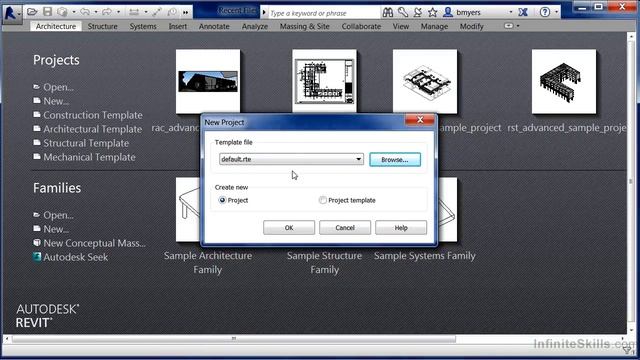640x360 pixels.
Task: Click New link under Projects
Action: pos(56,101)
